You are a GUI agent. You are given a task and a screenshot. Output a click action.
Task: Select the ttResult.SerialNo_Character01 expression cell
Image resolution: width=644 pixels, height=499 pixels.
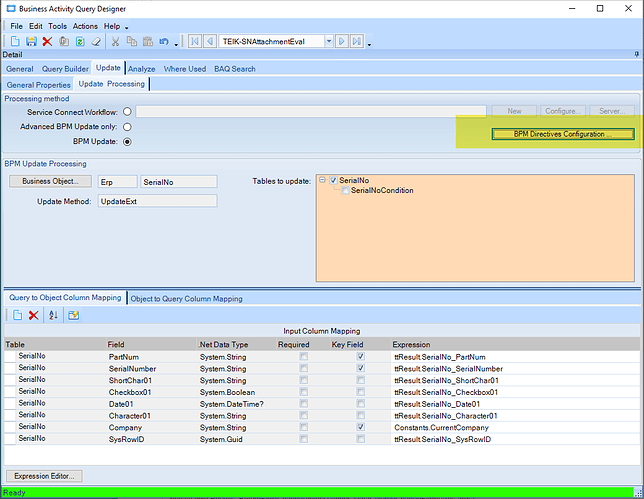(516, 416)
